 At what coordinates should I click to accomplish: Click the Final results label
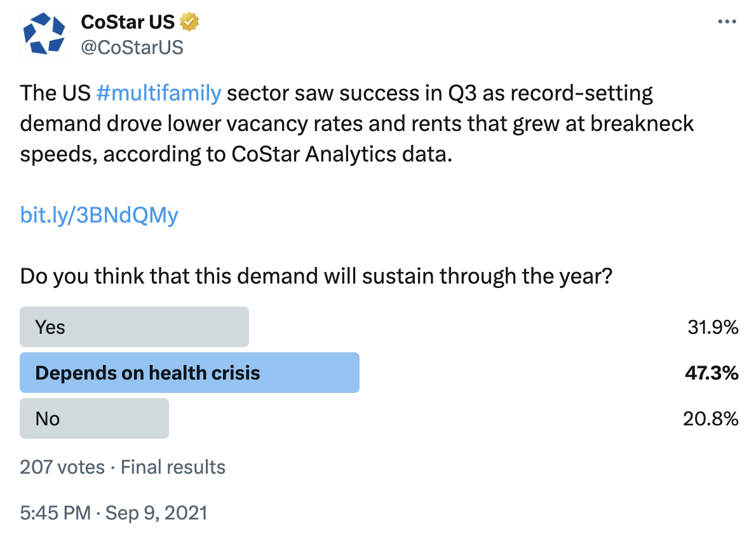(173, 467)
